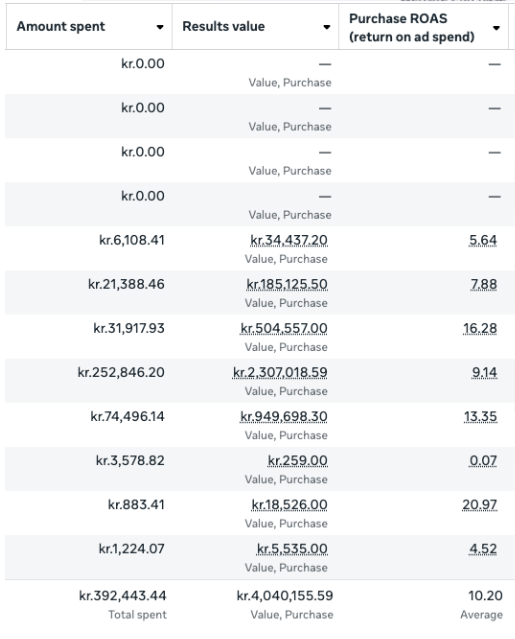The width and height of the screenshot is (515, 639).
Task: Click the kr.18,526.00 results value
Action: [x=289, y=505]
